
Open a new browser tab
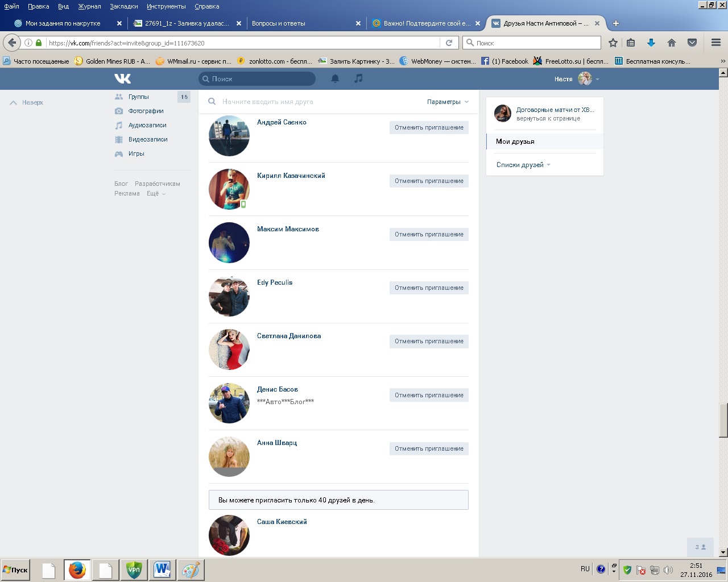pyautogui.click(x=616, y=23)
